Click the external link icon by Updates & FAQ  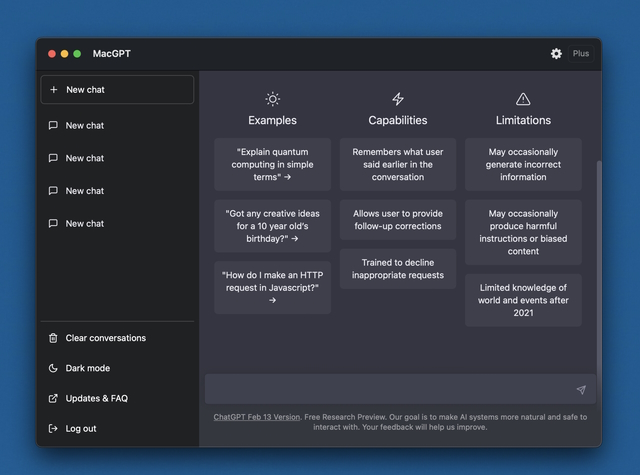point(53,398)
